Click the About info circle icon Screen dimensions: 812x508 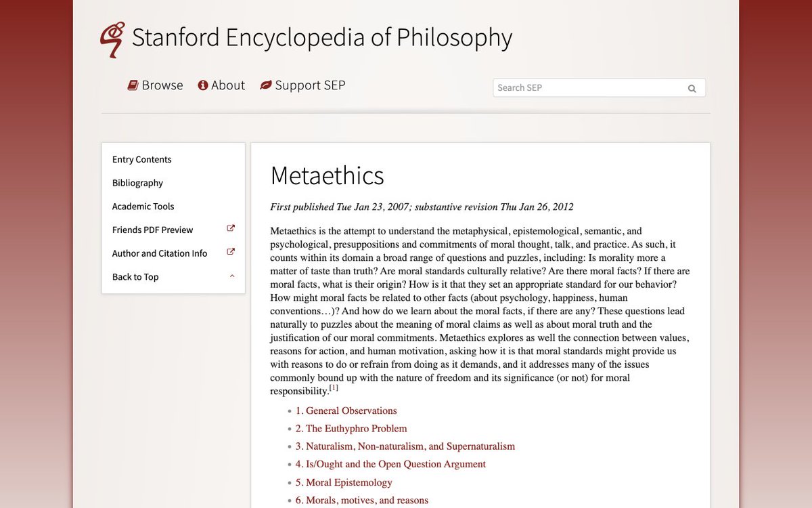point(203,85)
